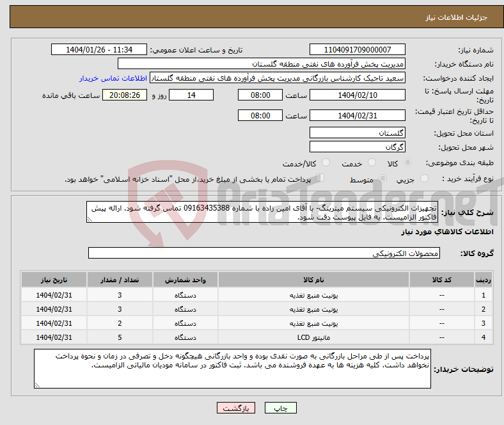Click the buyer organization name field
This screenshot has width=504, height=425.
(262, 64)
